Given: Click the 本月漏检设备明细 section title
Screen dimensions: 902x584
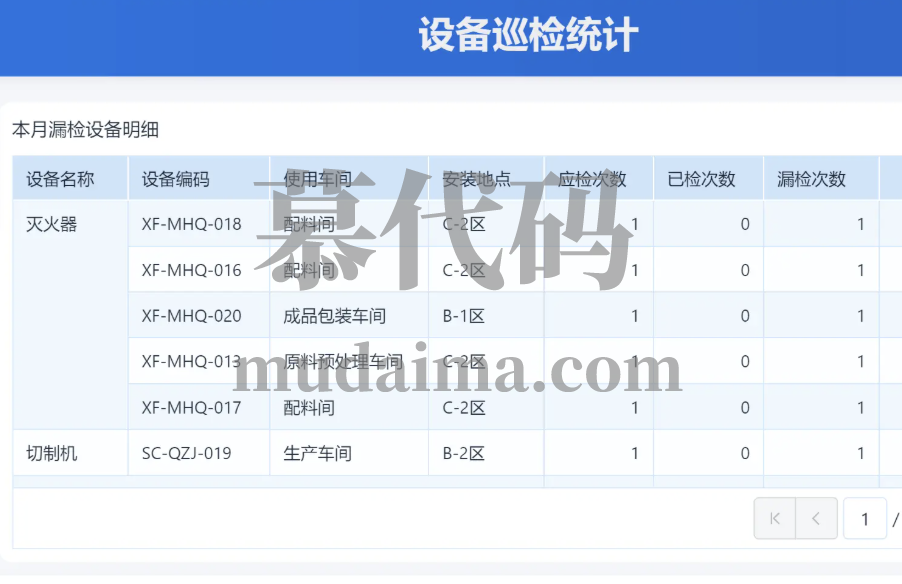Looking at the screenshot, I should coord(86,129).
